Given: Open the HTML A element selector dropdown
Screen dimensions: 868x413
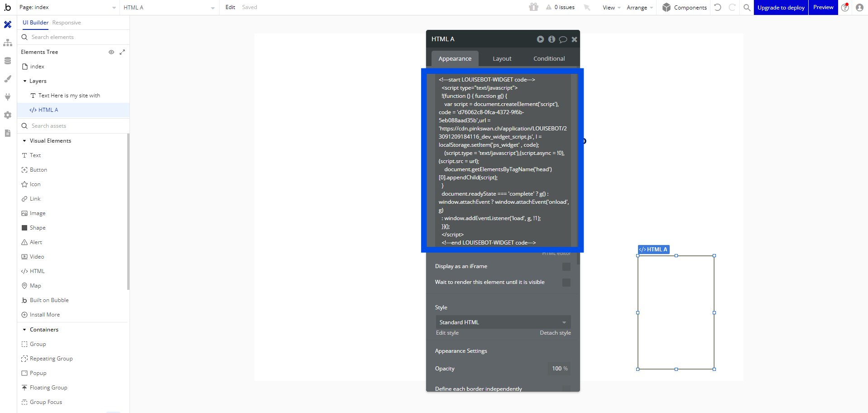Looking at the screenshot, I should (x=169, y=7).
